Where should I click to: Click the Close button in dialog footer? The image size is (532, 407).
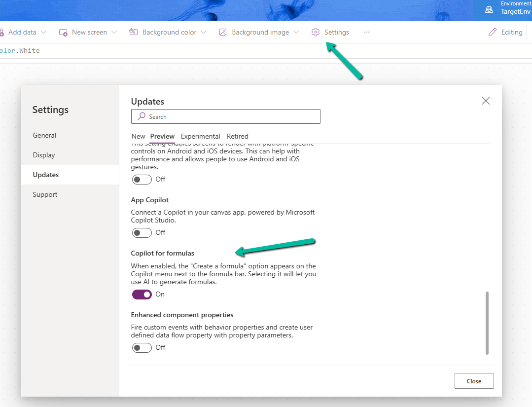474,381
